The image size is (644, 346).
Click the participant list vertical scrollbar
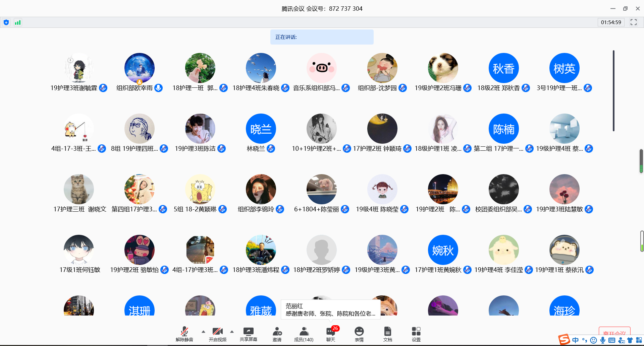click(x=613, y=90)
